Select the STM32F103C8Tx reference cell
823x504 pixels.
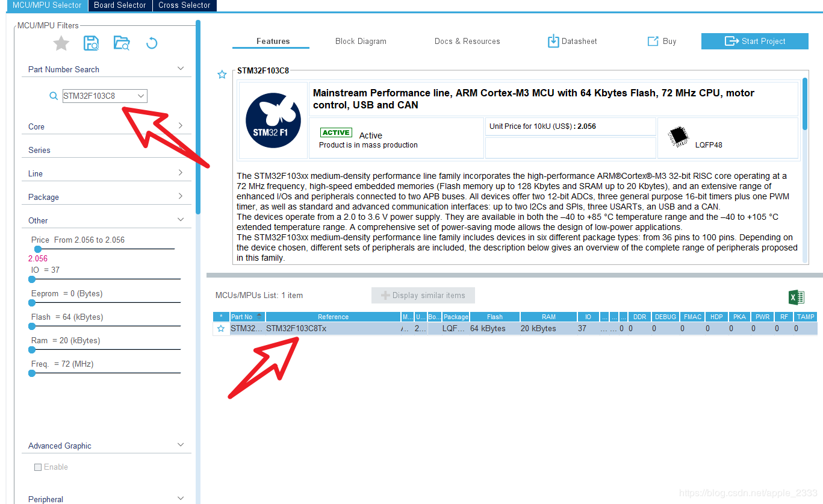click(x=333, y=329)
